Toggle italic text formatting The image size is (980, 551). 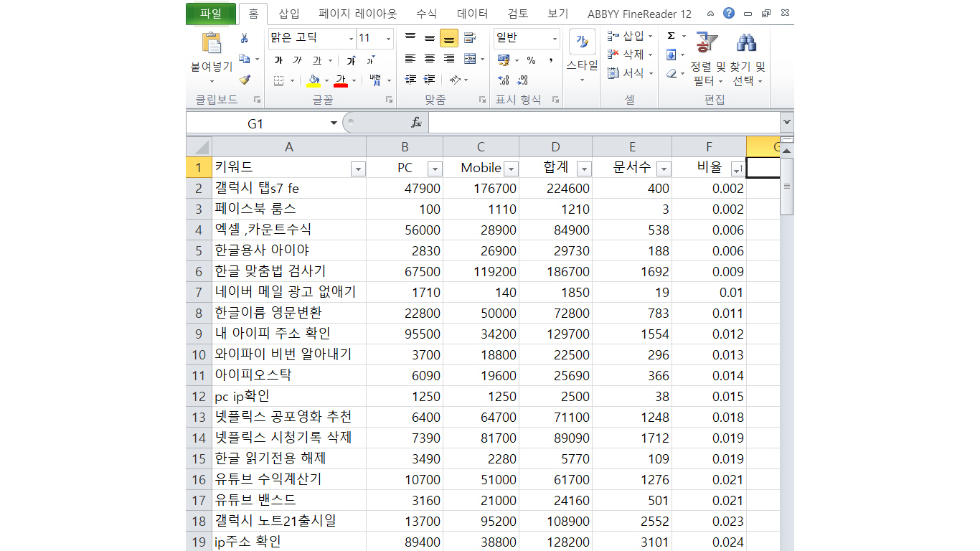pyautogui.click(x=297, y=60)
